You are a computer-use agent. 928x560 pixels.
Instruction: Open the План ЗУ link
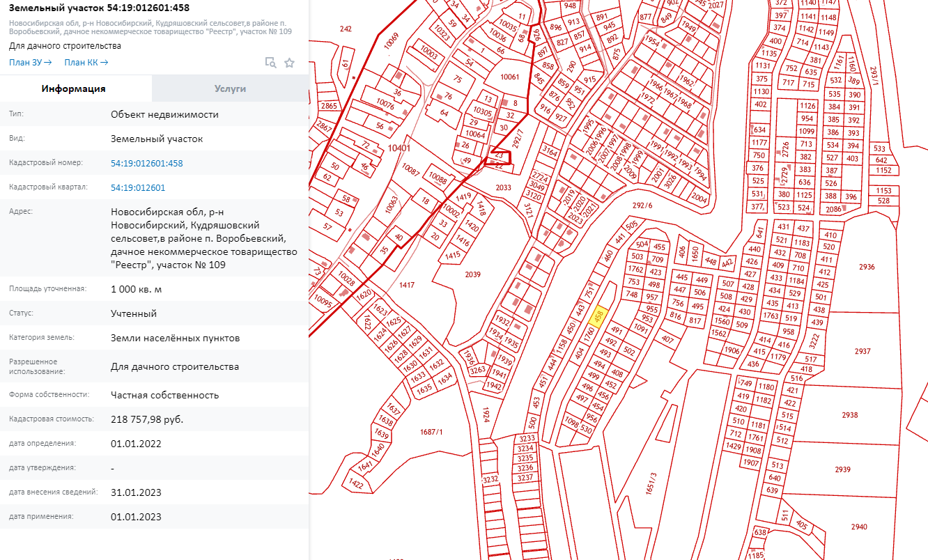(31, 63)
